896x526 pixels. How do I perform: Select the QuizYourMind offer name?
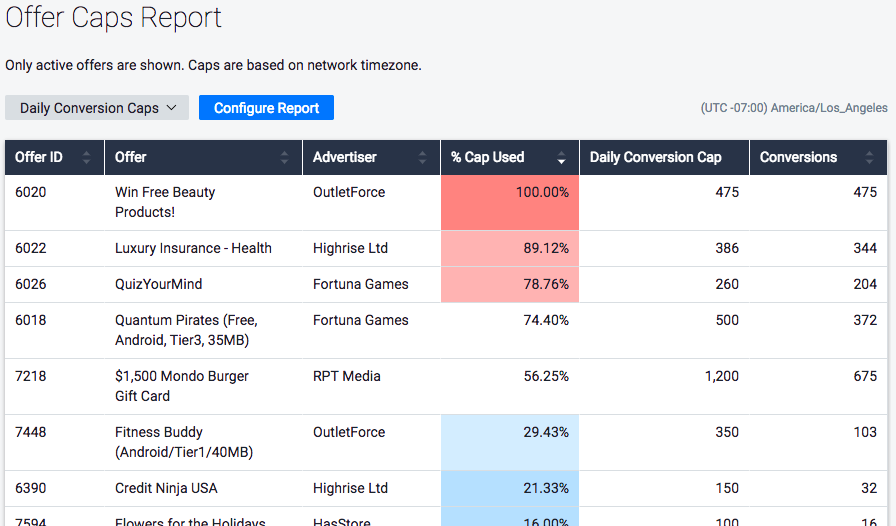click(158, 284)
